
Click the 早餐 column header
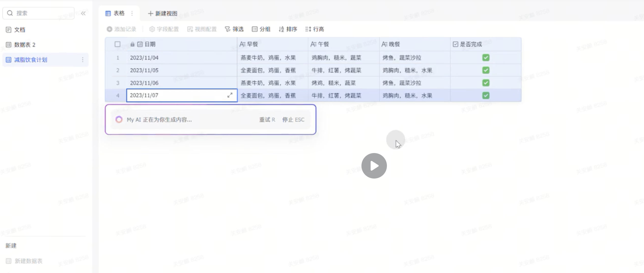273,44
